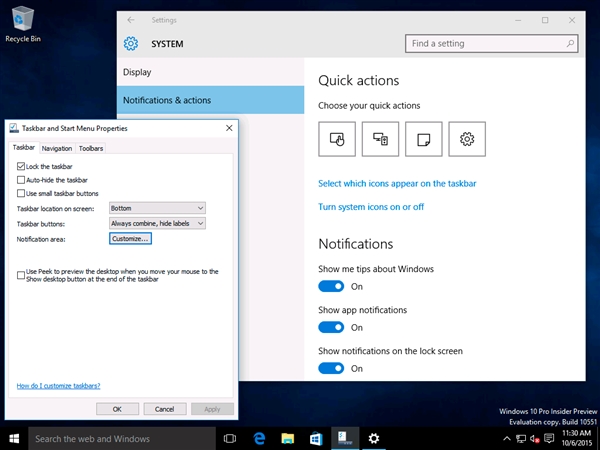600x450 pixels.
Task: Turn off Show app notifications toggle
Action: (331, 327)
